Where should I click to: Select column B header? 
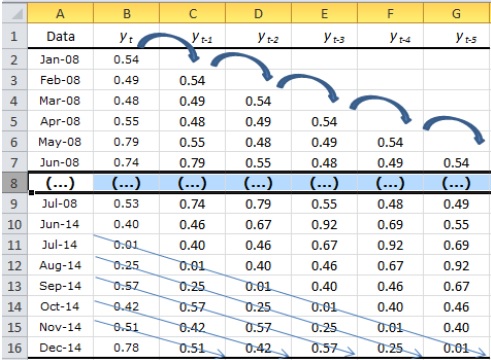[126, 14]
